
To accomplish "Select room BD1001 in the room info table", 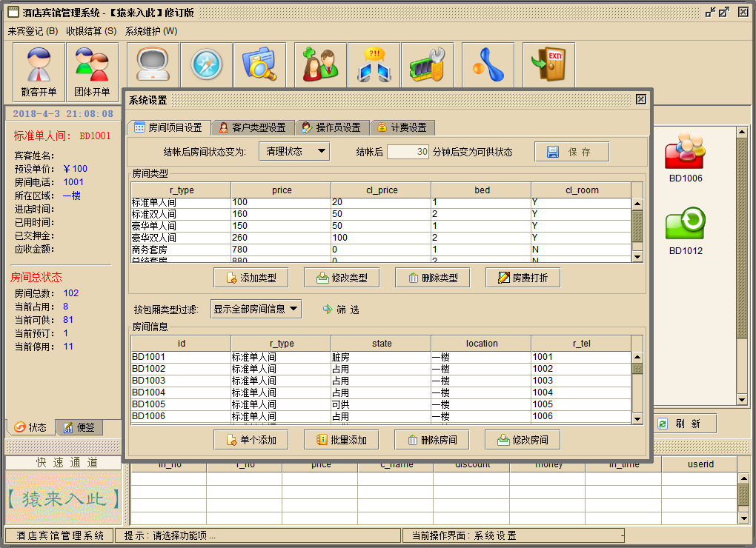I will [381, 357].
